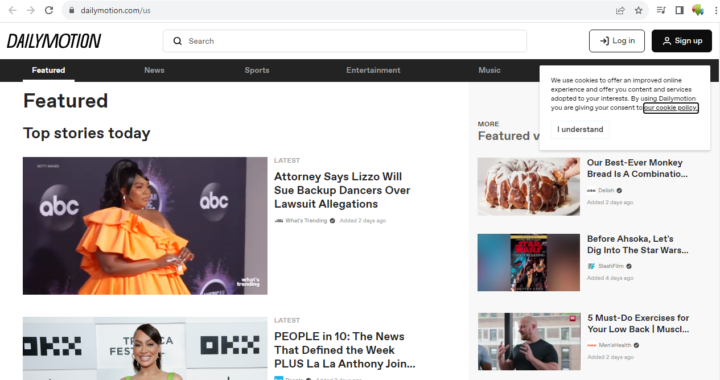Open the Monkey Bread video thumbnail
The height and width of the screenshot is (380, 720).
pyautogui.click(x=529, y=187)
